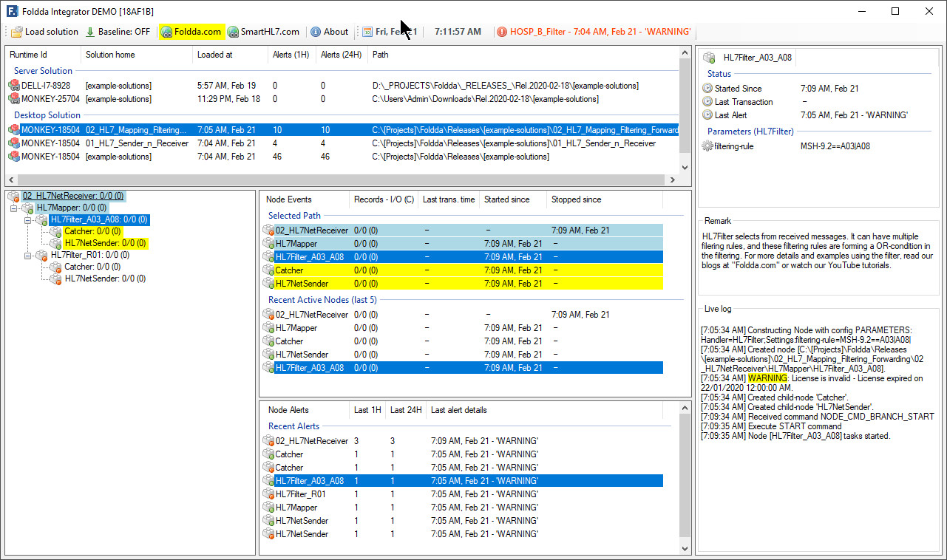Screen dimensions: 947x560
Task: Select 02_HL7NetReceiver root tree node
Action: [74, 196]
